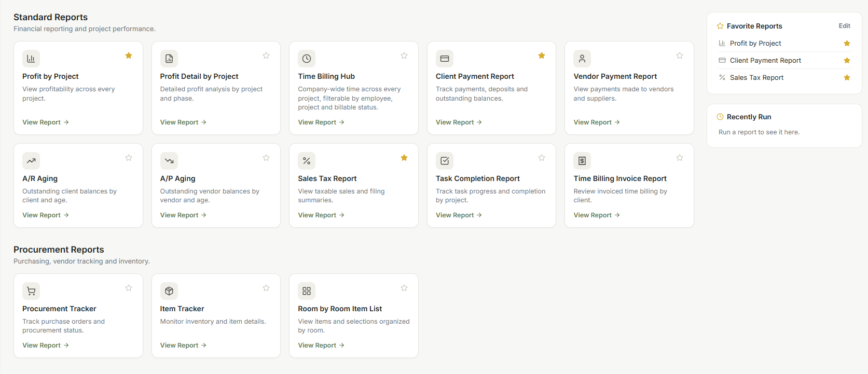The width and height of the screenshot is (868, 374).
Task: Favorite the Room by Room Item List card
Action: [x=404, y=288]
